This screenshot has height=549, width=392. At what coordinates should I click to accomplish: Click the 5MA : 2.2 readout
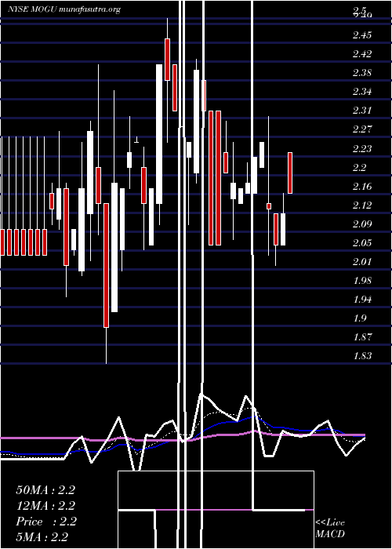coord(42,537)
